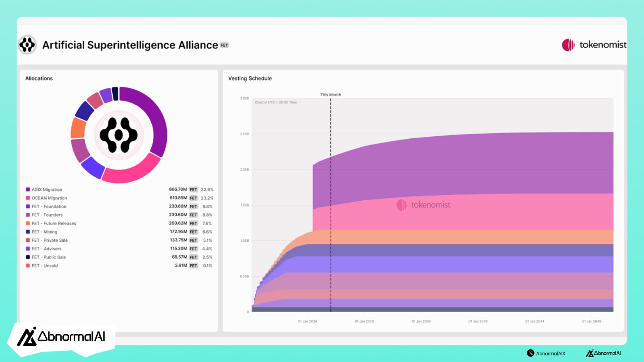Click the 866.70M allocation amount
The width and height of the screenshot is (644, 362).
click(178, 189)
